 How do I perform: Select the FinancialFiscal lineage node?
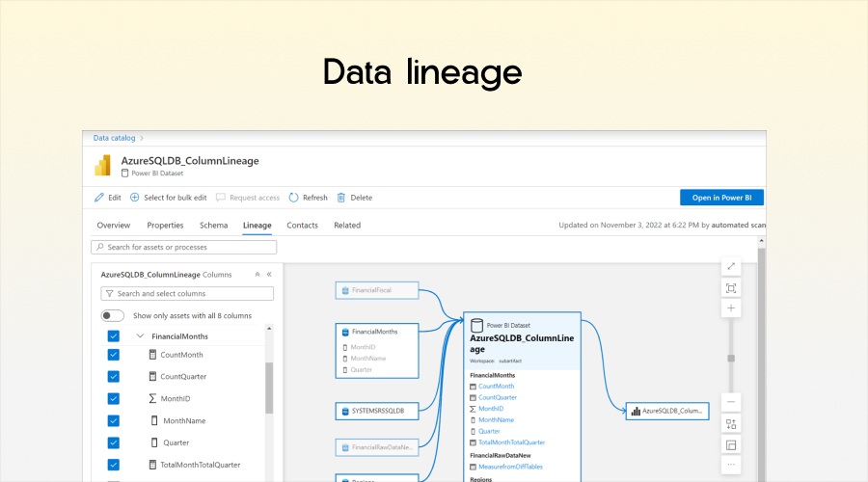click(x=377, y=290)
